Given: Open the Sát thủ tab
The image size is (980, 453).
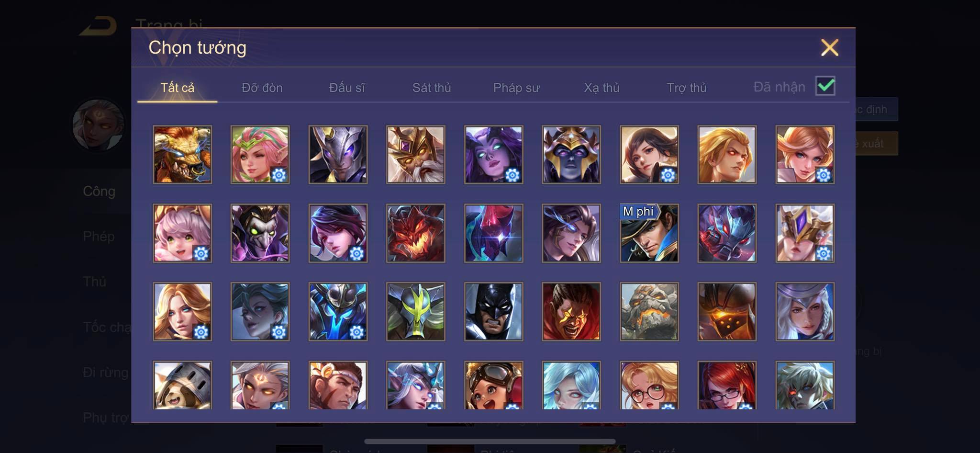Looking at the screenshot, I should tap(432, 88).
